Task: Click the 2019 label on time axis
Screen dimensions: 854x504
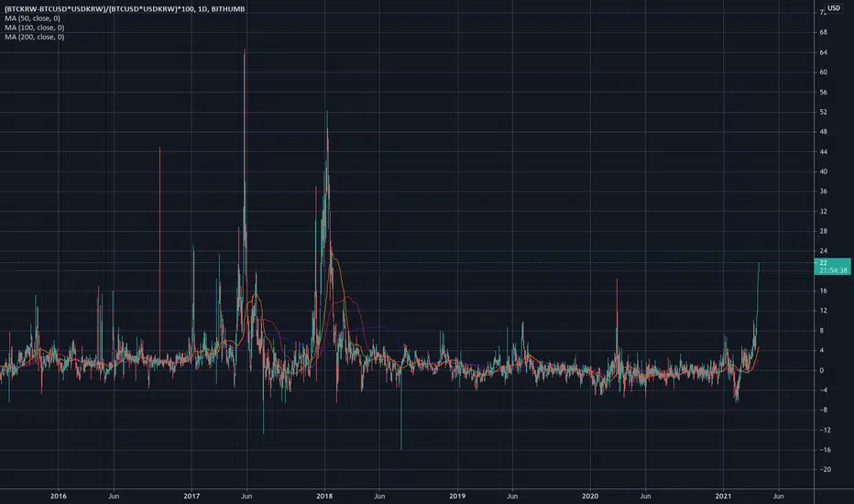Action: [457, 496]
